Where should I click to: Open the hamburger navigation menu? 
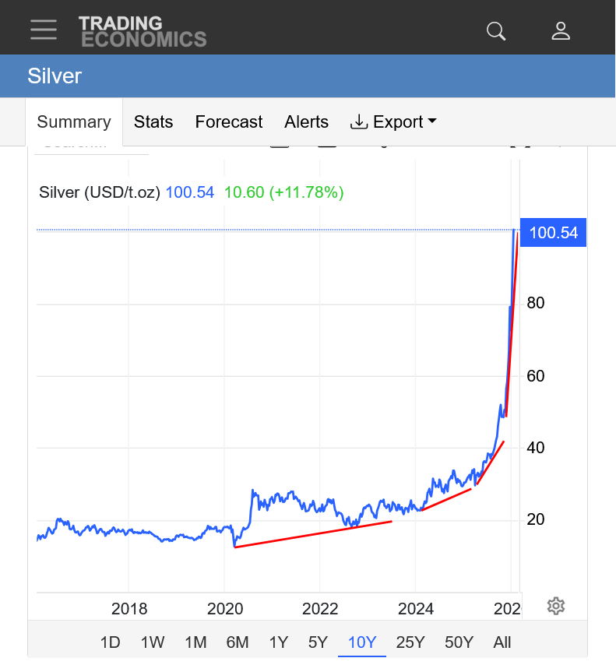pos(44,30)
